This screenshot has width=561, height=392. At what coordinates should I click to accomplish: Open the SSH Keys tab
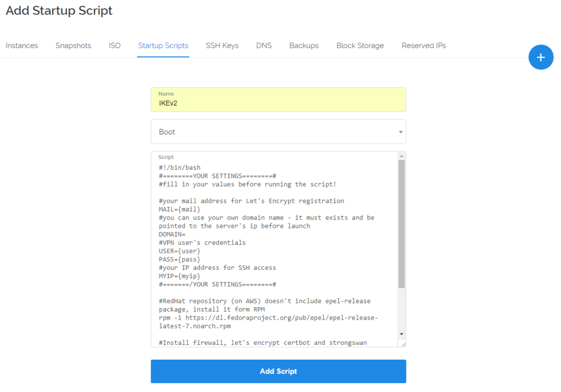click(x=222, y=46)
